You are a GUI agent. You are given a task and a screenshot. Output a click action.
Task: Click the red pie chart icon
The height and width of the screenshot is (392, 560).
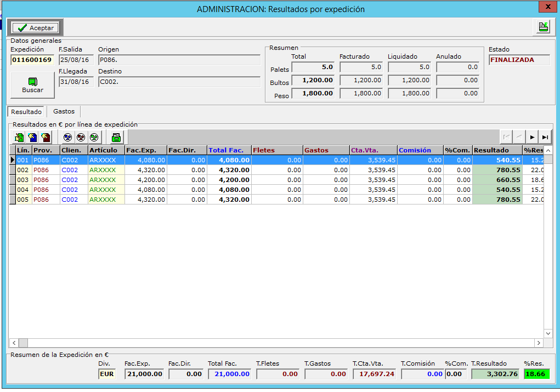81,137
